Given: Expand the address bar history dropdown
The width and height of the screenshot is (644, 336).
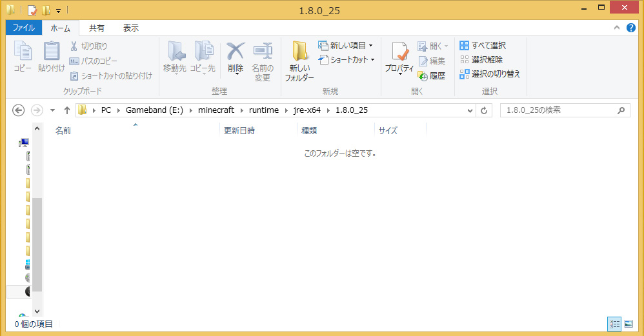Looking at the screenshot, I should [x=471, y=110].
